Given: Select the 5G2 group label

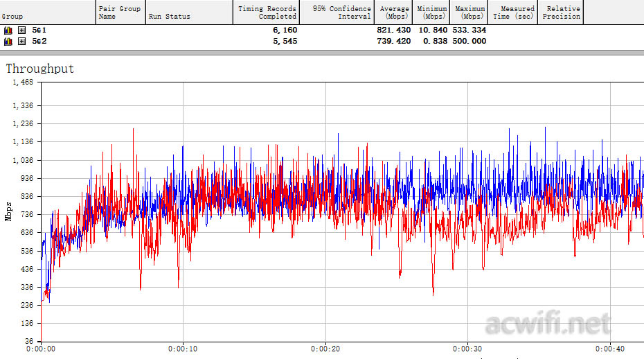Looking at the screenshot, I should click(39, 42).
